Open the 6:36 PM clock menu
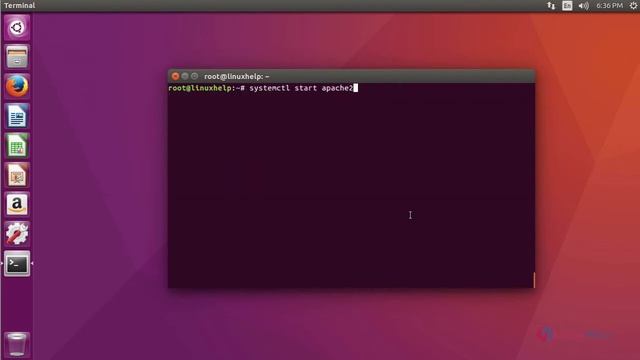Viewport: 640px width, 360px height. [609, 5]
